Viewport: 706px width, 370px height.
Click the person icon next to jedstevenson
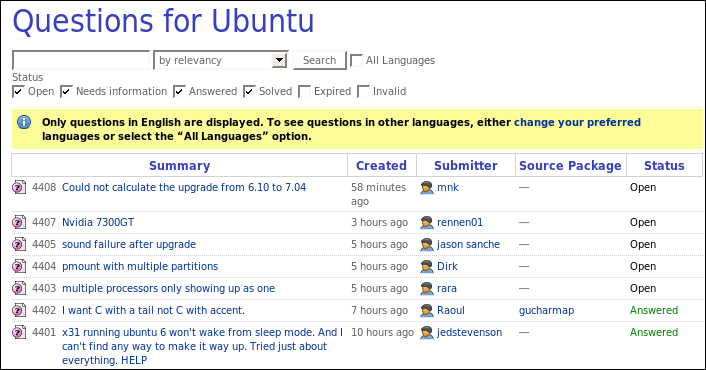[x=426, y=333]
